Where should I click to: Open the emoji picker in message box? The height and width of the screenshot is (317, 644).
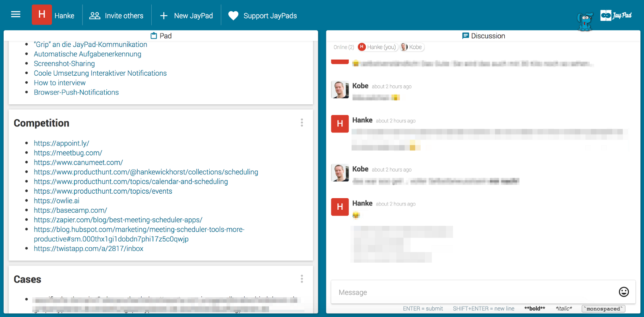tap(624, 292)
